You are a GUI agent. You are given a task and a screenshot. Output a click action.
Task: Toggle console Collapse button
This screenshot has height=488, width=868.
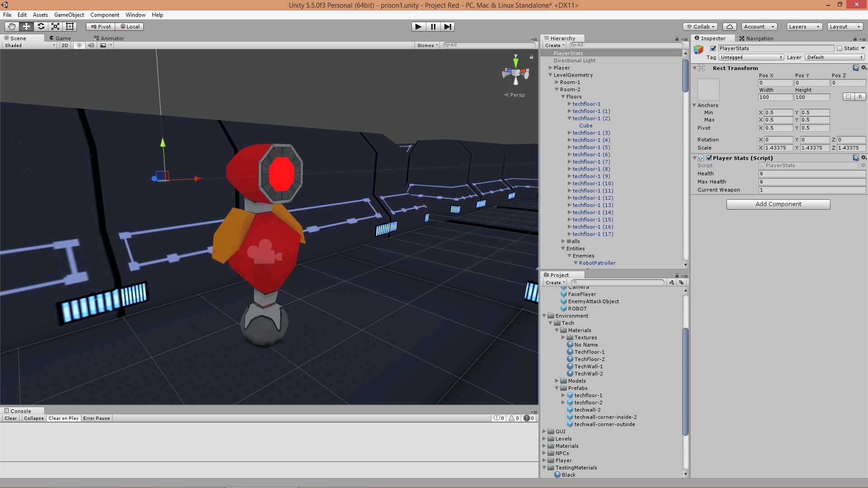34,418
